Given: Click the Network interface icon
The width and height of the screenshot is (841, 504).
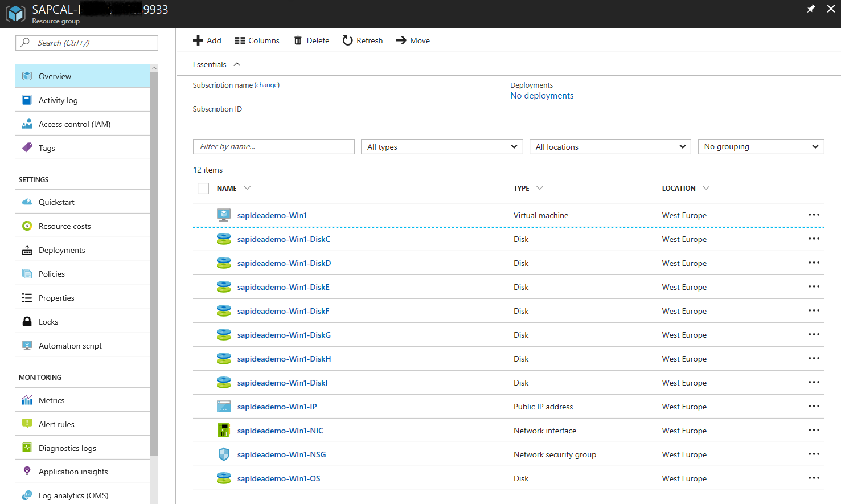Looking at the screenshot, I should pyautogui.click(x=224, y=430).
